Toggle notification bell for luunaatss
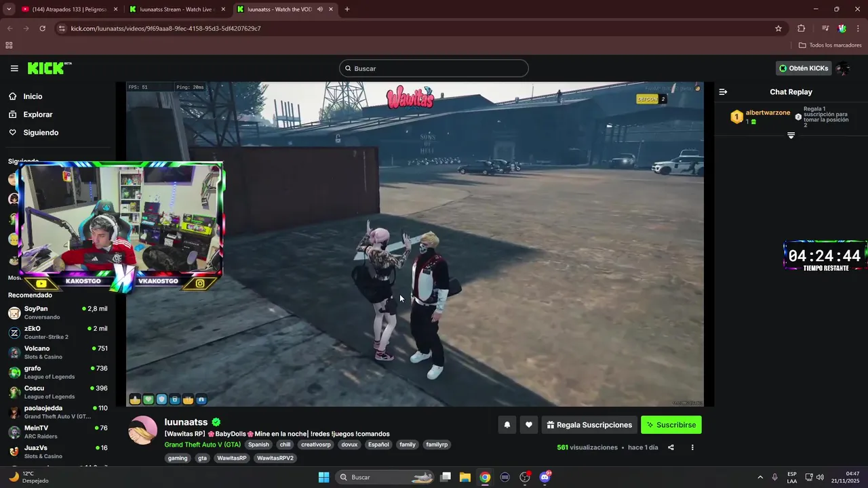This screenshot has width=868, height=488. (507, 425)
